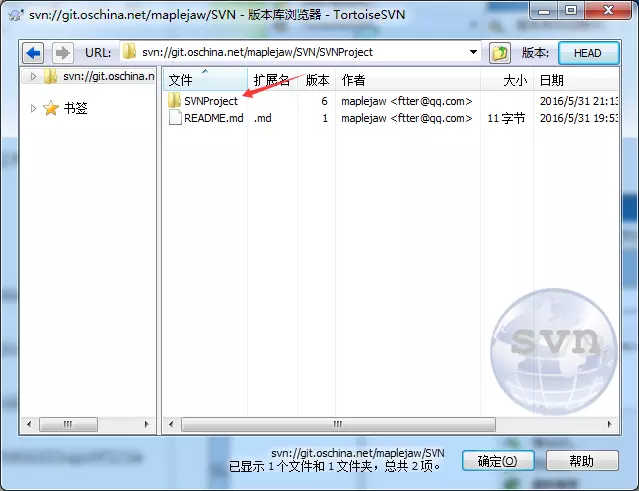Open help with the 帮助 button

pyautogui.click(x=582, y=461)
